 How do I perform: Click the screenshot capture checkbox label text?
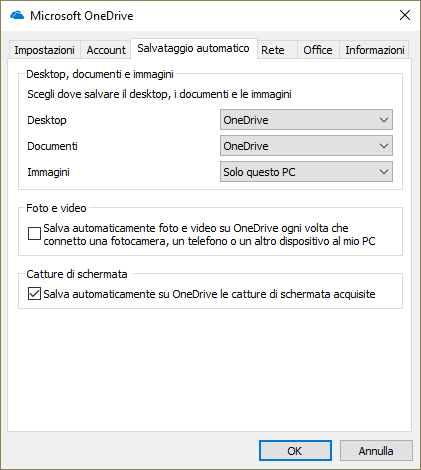[x=209, y=294]
